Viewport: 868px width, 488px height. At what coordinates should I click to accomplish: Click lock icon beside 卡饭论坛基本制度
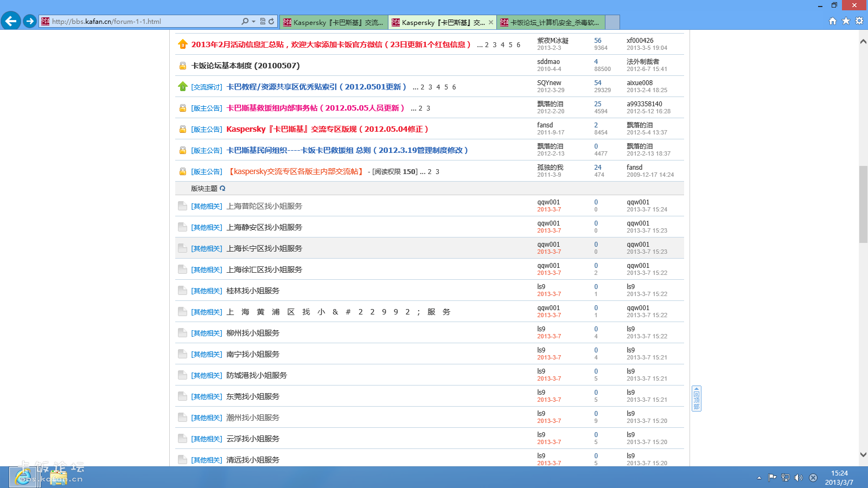(x=183, y=66)
